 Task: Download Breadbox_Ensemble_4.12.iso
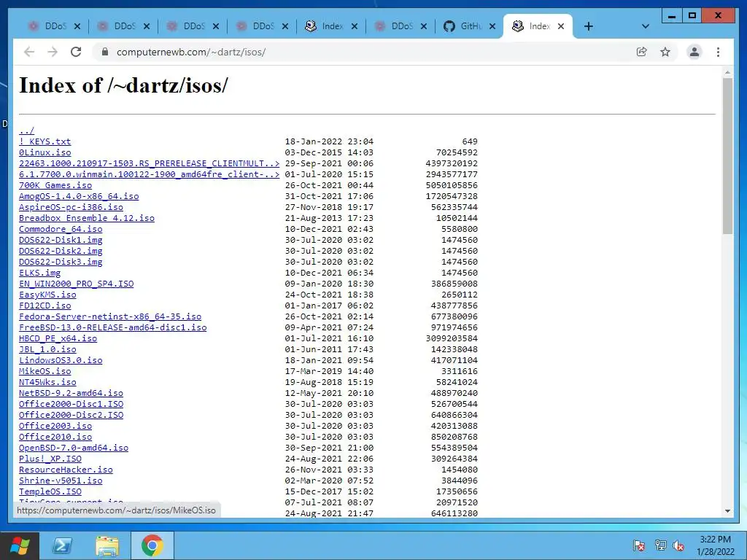coord(87,218)
